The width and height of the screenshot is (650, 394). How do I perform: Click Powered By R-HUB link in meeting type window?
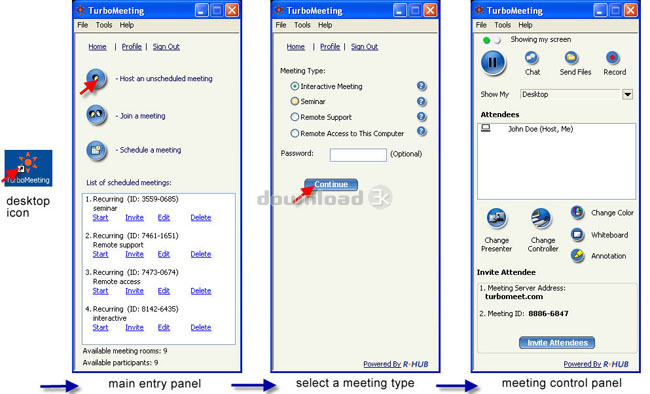[395, 364]
